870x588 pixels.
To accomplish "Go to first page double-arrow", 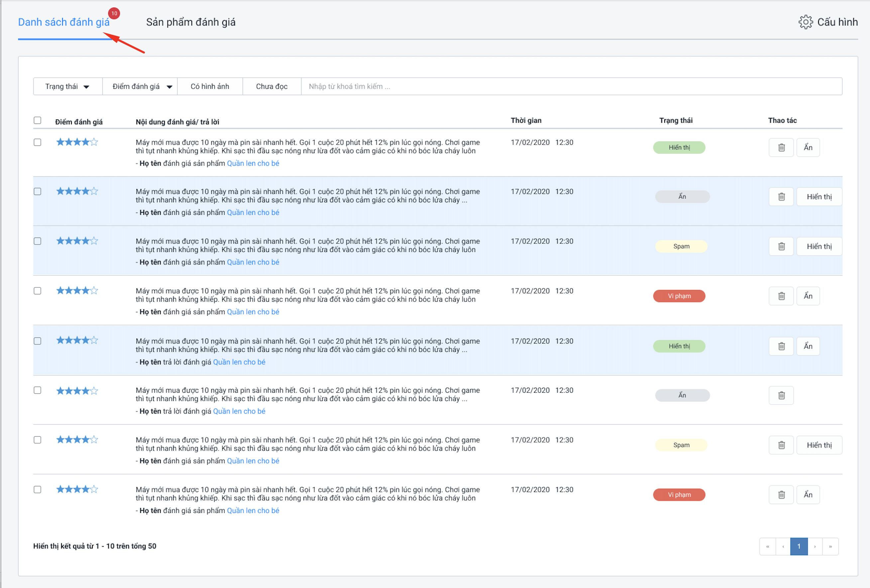I will click(x=767, y=546).
